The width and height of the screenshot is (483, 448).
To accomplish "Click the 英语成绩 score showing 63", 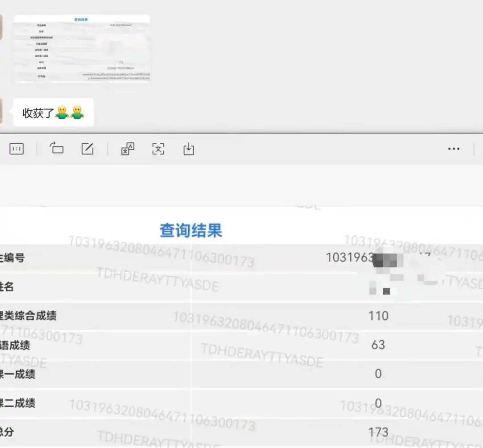I will (x=378, y=345).
